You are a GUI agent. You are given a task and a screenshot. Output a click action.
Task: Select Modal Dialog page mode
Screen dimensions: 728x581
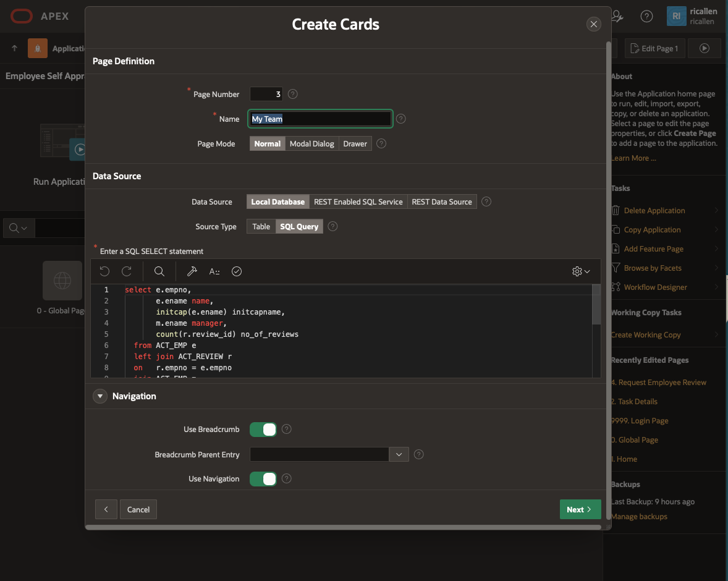coord(312,143)
